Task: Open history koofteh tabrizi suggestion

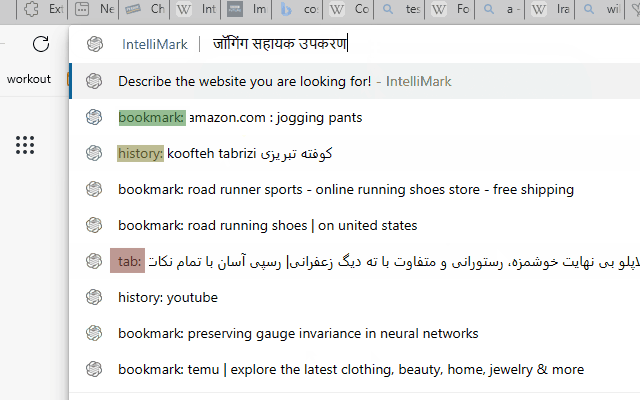Action: coord(355,153)
